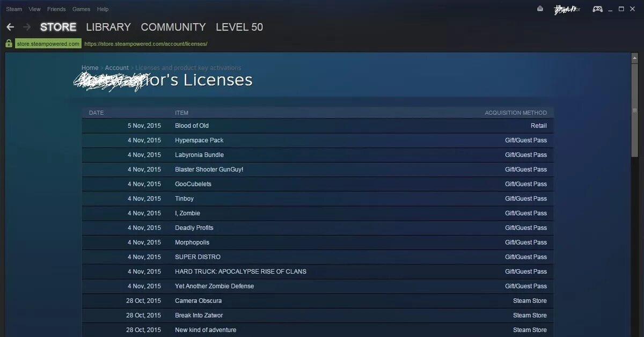Open the LEVEL 50 profile tab

point(239,27)
